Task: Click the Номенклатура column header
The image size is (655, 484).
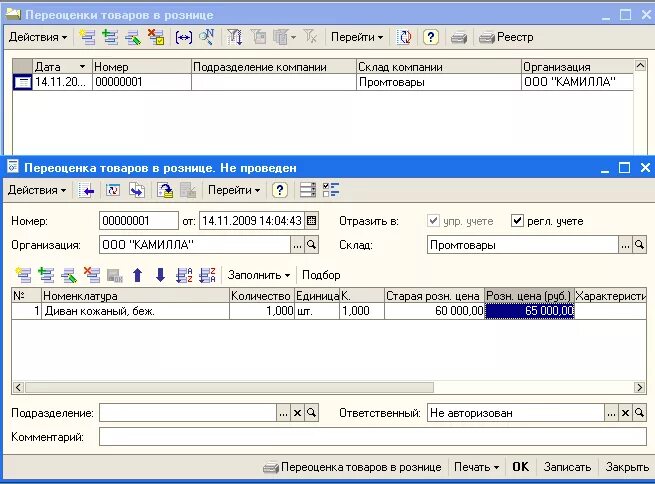Action: [135, 296]
